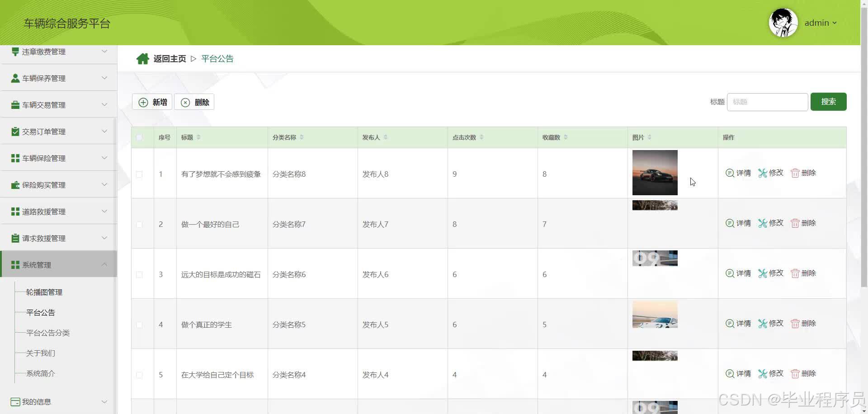Focus the 标题 search input field
This screenshot has width=868, height=414.
(767, 102)
